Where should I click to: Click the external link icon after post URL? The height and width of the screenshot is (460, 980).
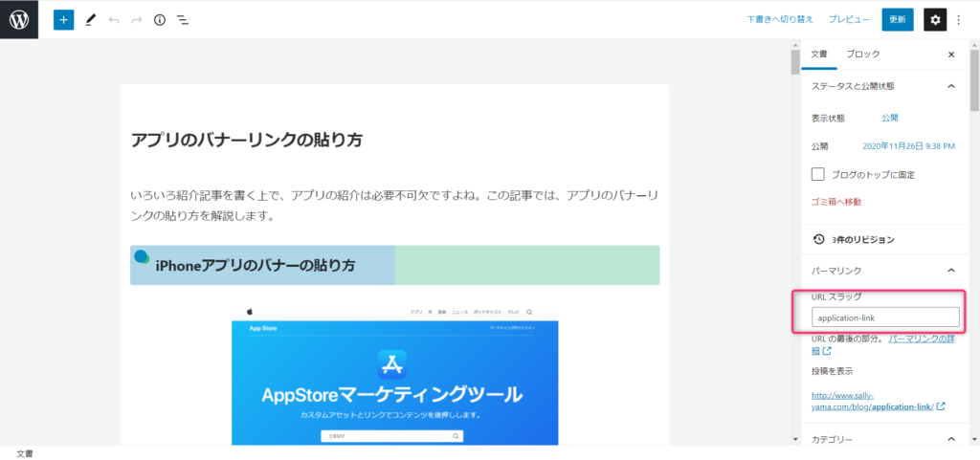click(941, 406)
